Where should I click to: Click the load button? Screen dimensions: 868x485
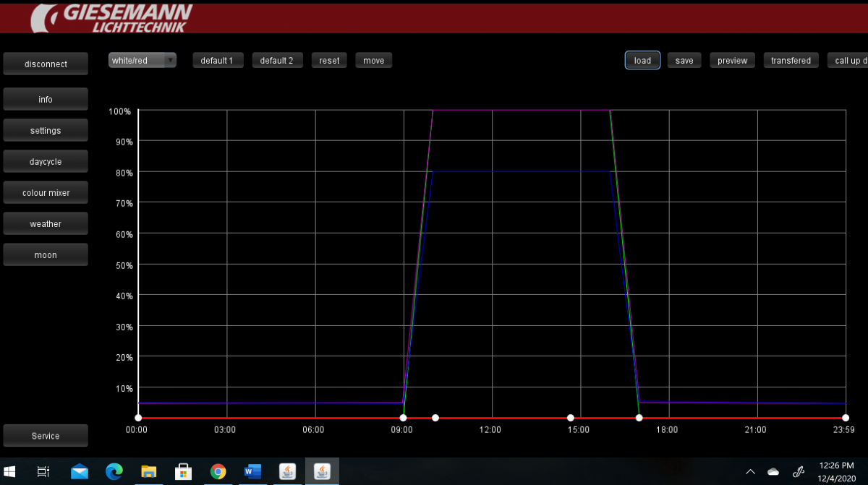(x=642, y=61)
